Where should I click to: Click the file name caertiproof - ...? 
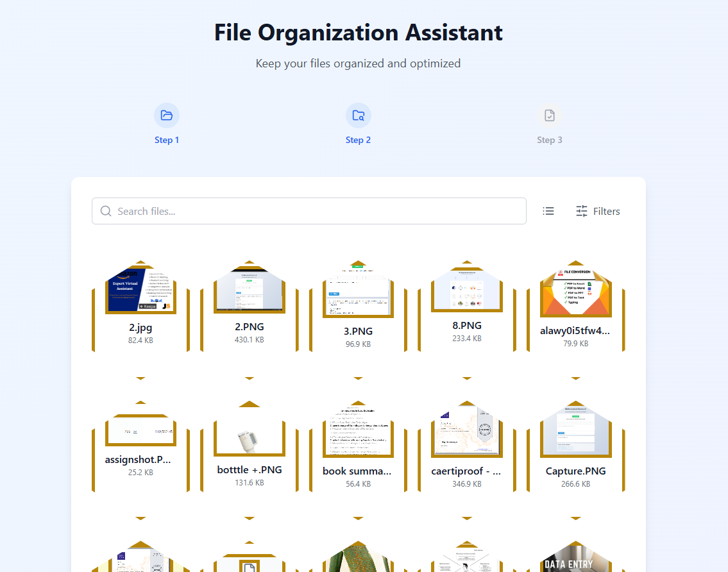point(466,471)
